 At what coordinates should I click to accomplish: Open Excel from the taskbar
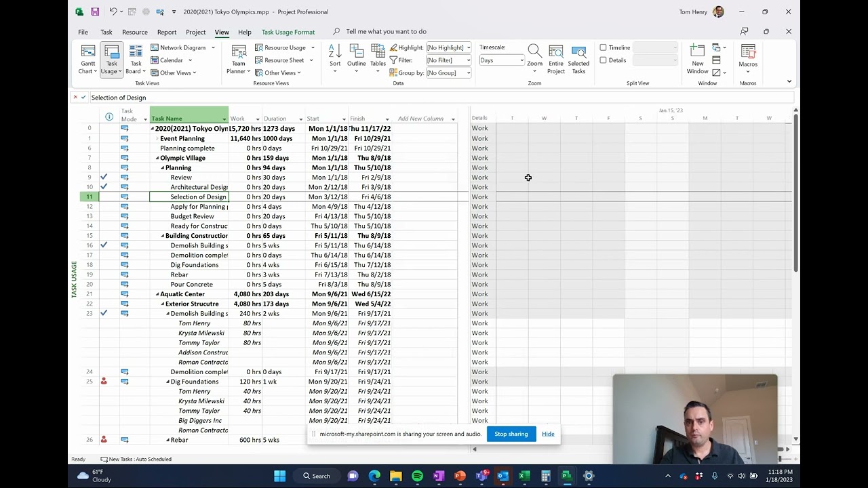point(524,476)
